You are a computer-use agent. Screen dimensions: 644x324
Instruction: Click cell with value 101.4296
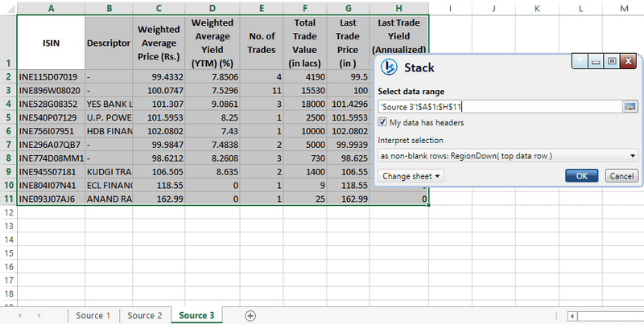pos(348,104)
